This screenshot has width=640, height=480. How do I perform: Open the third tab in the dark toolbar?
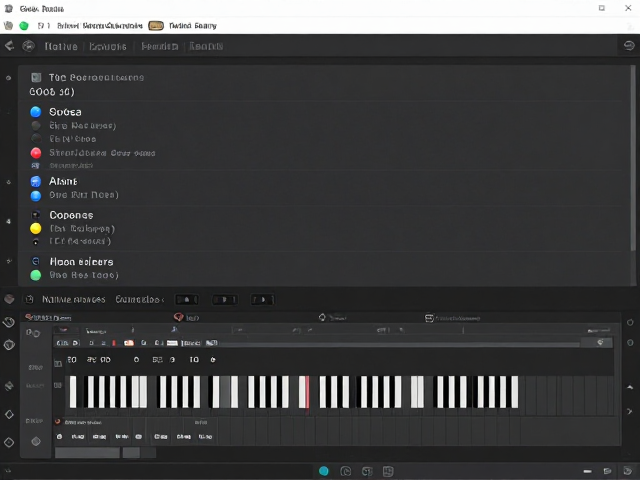coord(160,46)
